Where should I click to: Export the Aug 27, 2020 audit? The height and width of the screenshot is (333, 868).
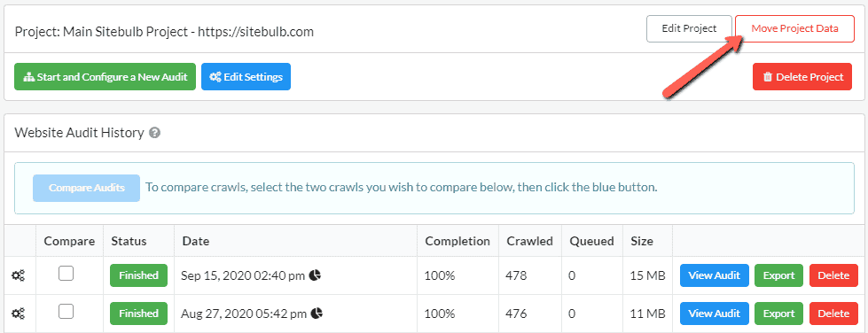coord(778,314)
